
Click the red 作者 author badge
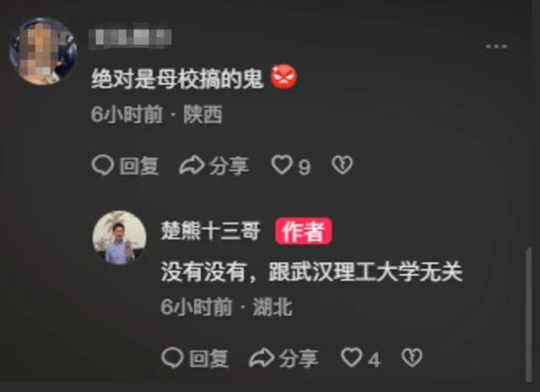coord(304,231)
